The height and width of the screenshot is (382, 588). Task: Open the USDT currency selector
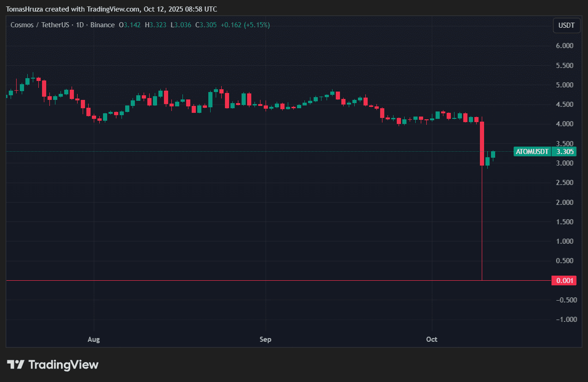(566, 25)
